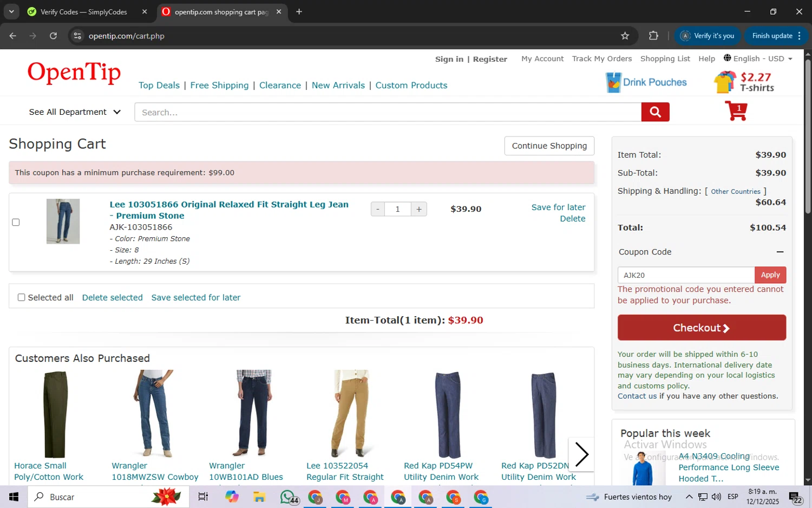The width and height of the screenshot is (812, 508).
Task: Bookmark this page with the star icon
Action: (625, 36)
